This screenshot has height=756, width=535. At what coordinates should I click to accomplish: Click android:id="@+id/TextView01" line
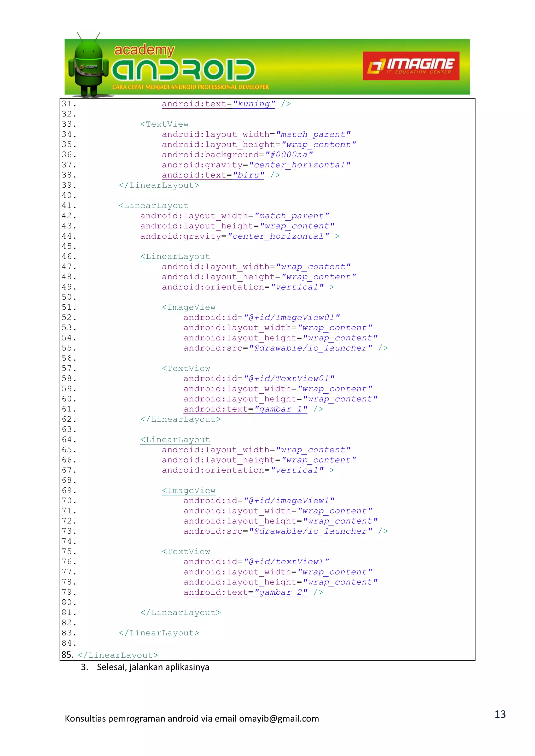[259, 379]
